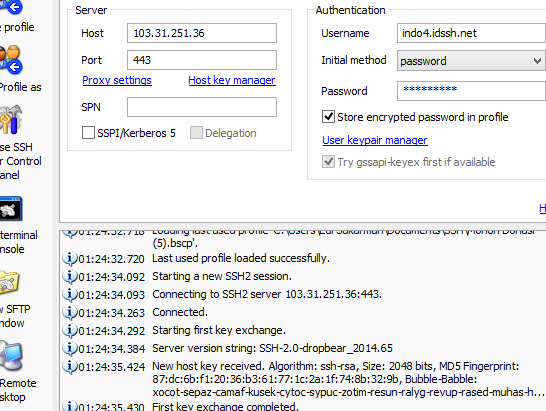This screenshot has width=546, height=411.
Task: Open the User keypair manager link
Action: click(x=375, y=140)
